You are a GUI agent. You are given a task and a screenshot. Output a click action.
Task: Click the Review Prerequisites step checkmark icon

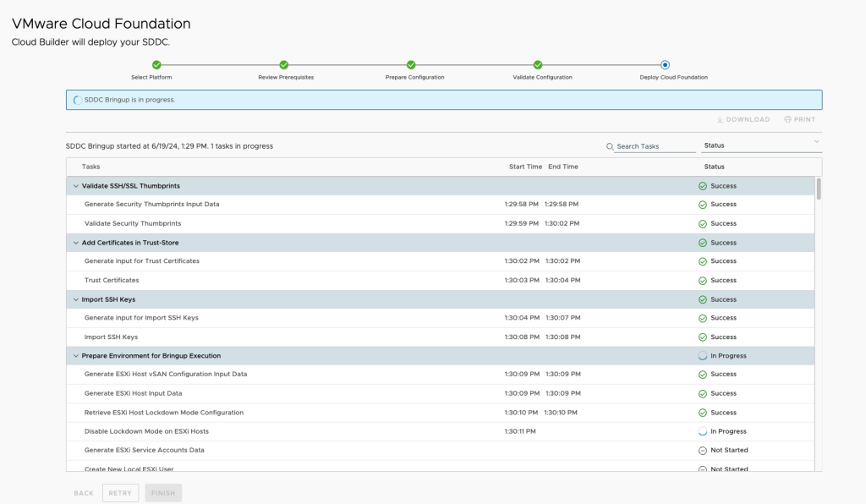point(284,65)
